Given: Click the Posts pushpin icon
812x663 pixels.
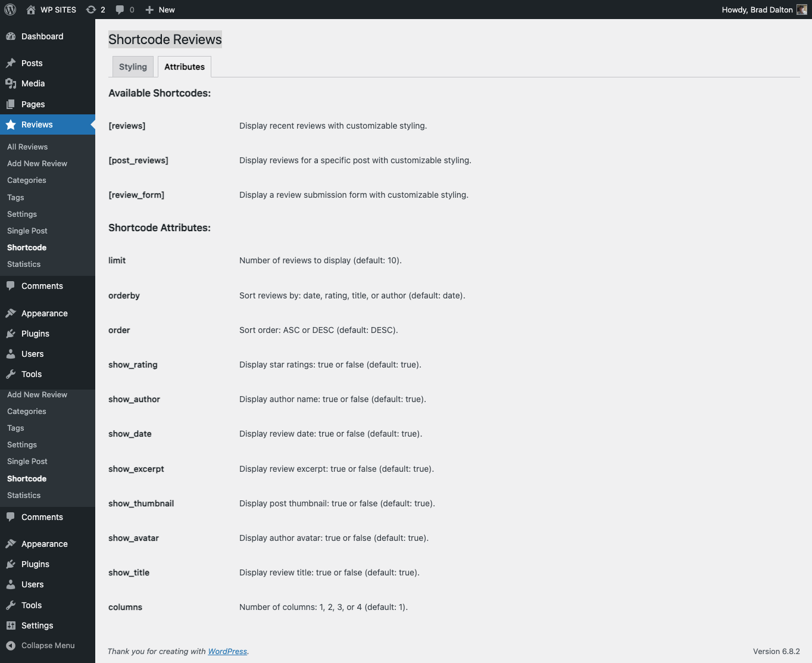Looking at the screenshot, I should coord(11,63).
